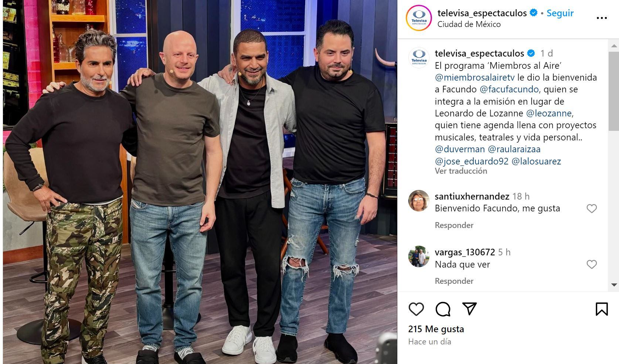Share post via paper plane icon

[469, 309]
